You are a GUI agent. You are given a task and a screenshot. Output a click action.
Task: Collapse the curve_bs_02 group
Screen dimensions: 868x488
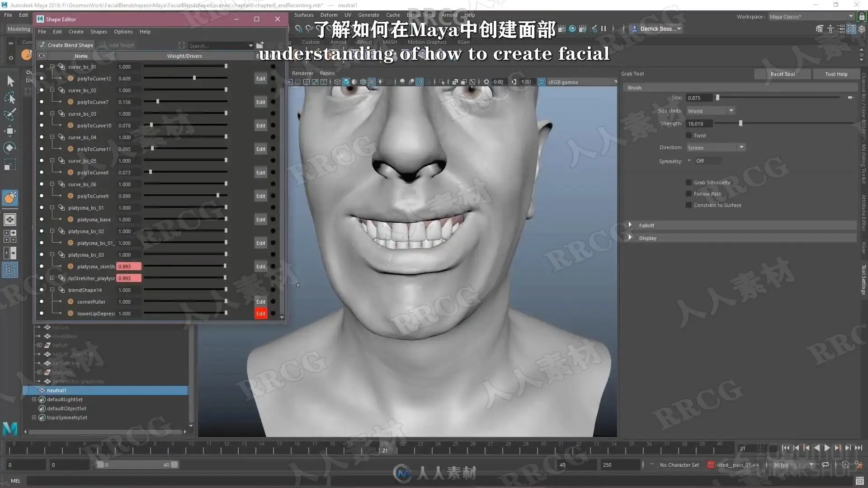click(52, 90)
